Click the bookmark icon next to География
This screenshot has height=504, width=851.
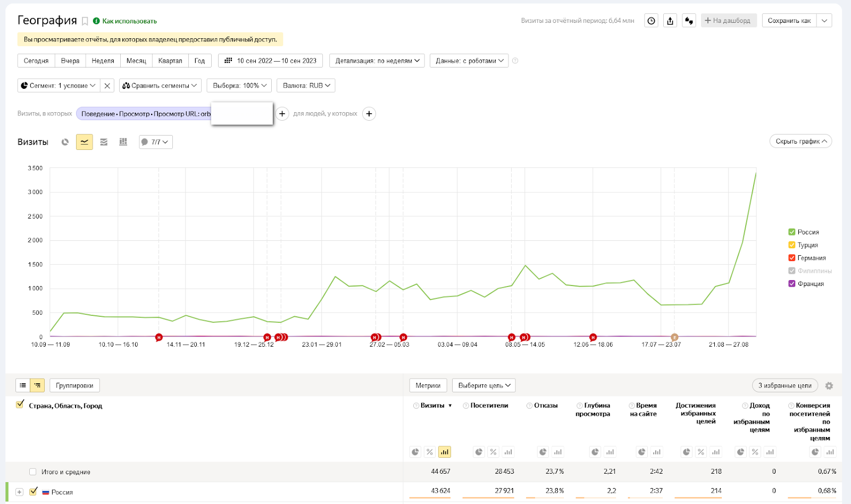coord(85,21)
